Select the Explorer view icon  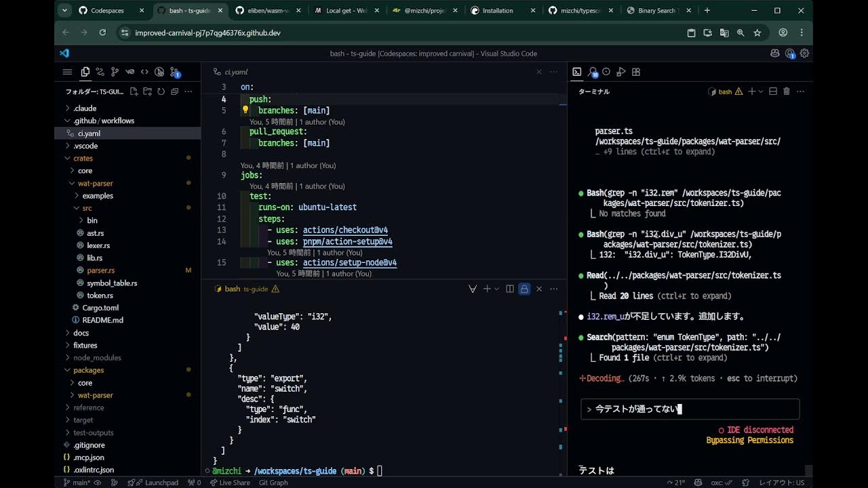coord(85,72)
